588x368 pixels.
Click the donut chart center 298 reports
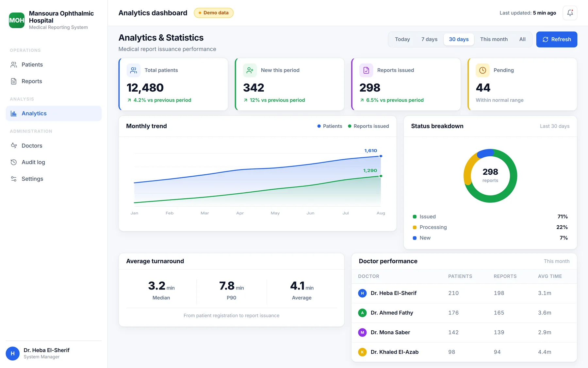coord(490,175)
